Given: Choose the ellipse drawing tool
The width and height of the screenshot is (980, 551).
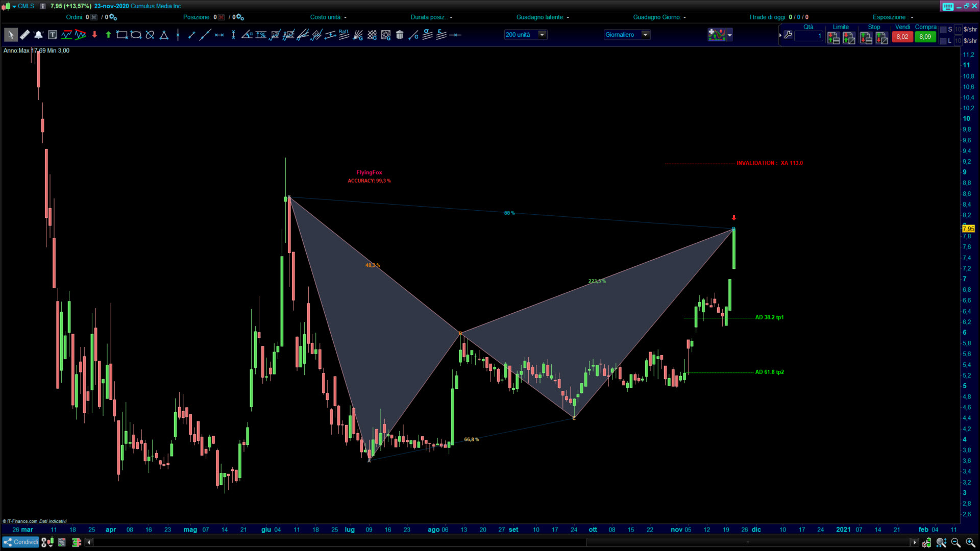Looking at the screenshot, I should click(136, 35).
